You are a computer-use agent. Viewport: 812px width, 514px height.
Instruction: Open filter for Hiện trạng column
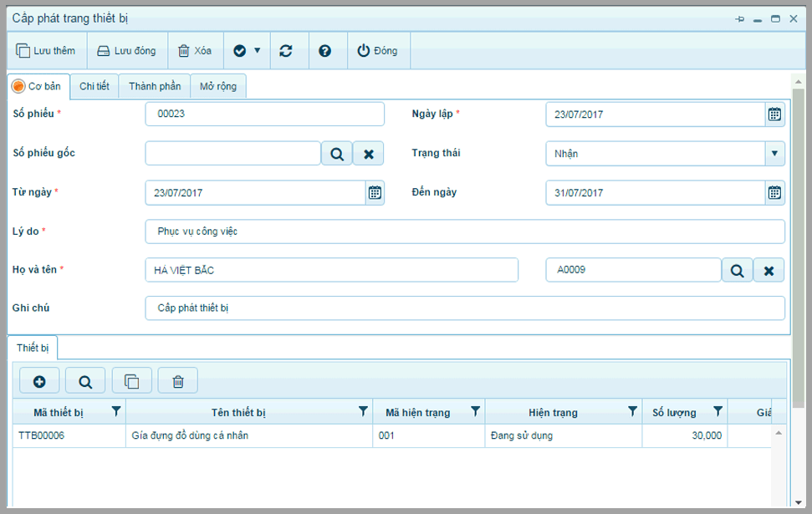[x=633, y=411]
